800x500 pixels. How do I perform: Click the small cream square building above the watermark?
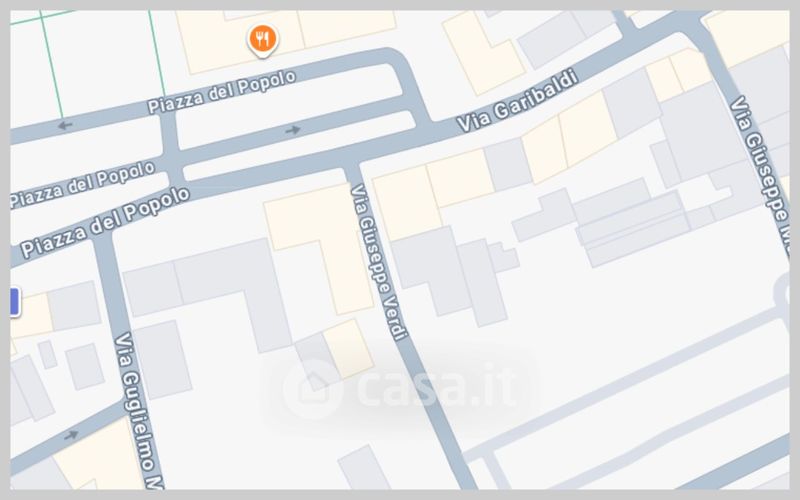coord(348,349)
